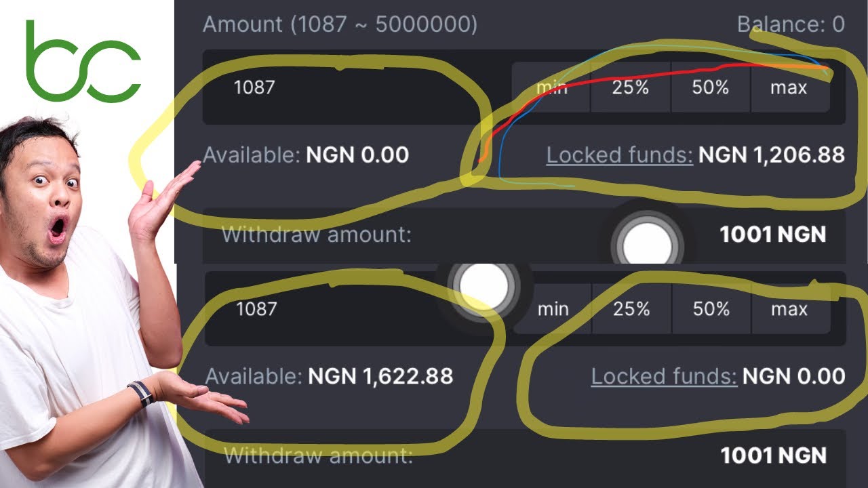Select max above Locked funds NGN 0.00

coord(790,309)
